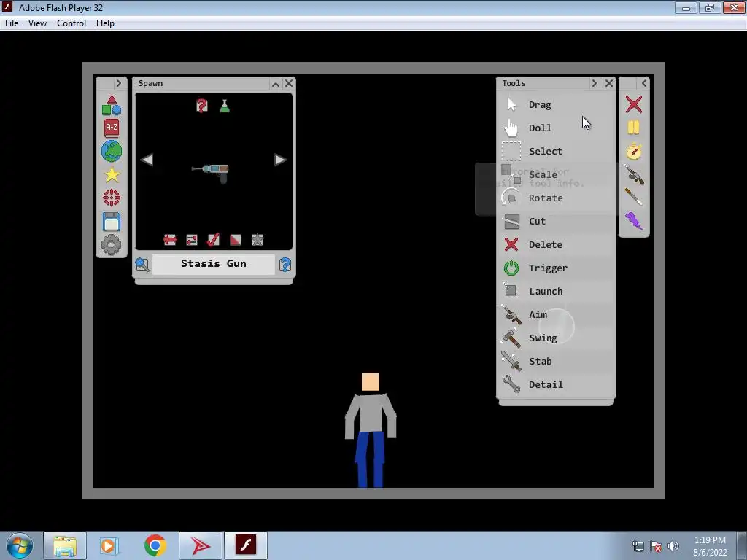The height and width of the screenshot is (560, 747).
Task: Select the Launch tool
Action: (x=556, y=292)
